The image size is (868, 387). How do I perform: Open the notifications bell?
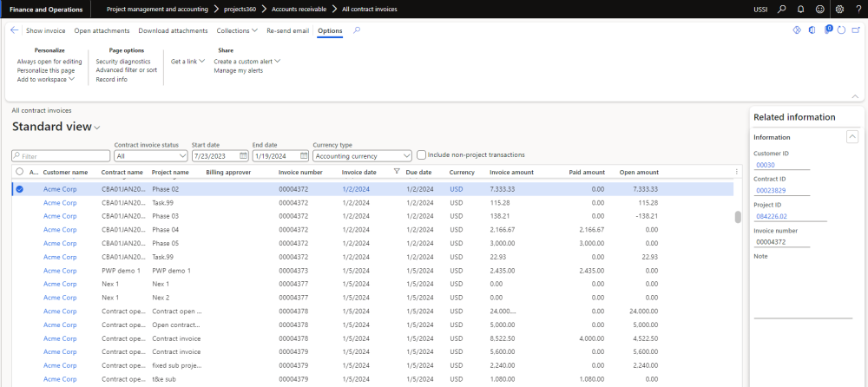click(x=800, y=9)
